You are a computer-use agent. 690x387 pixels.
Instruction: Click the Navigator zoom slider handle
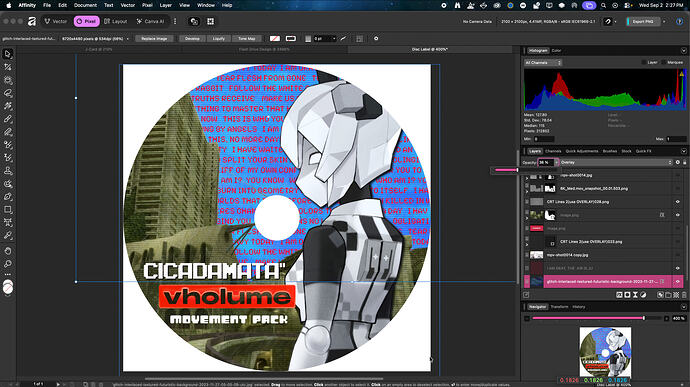point(644,318)
